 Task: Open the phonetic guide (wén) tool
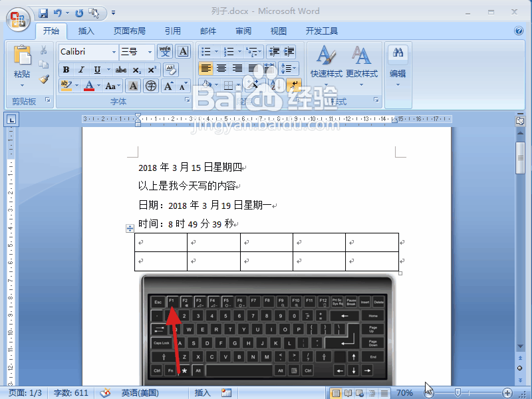pos(165,51)
